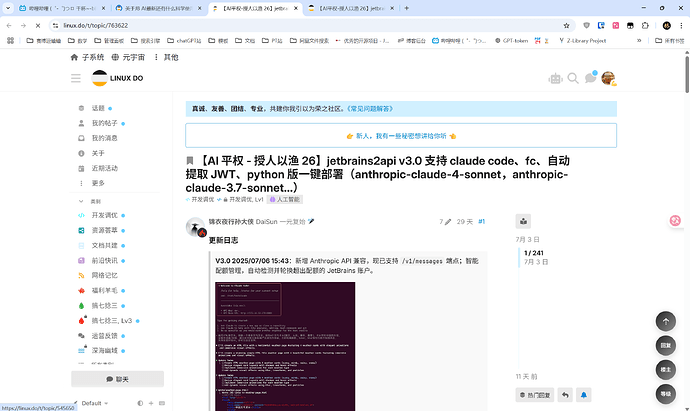Open 其他 top navigation menu
Image resolution: width=690 pixels, height=411 pixels.
click(166, 57)
